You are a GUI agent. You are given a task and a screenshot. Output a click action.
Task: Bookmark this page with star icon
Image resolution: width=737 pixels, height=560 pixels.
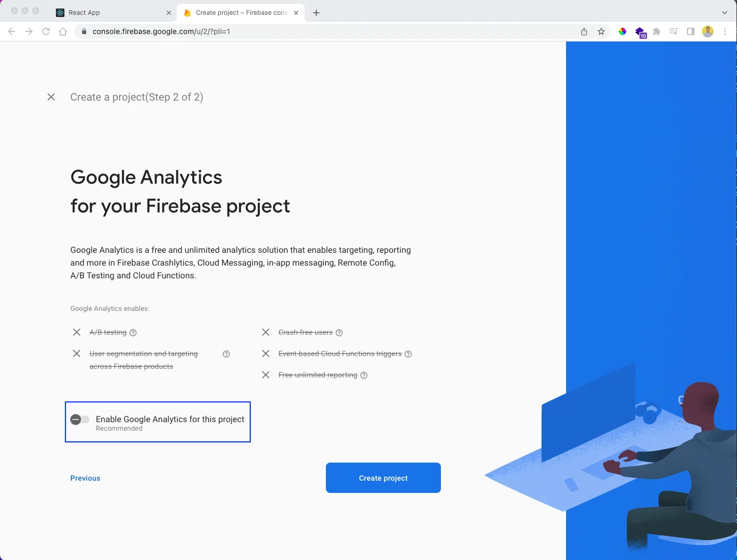coord(601,31)
